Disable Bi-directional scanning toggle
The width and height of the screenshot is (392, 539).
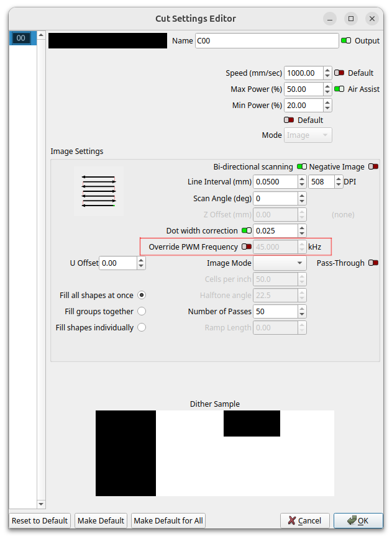pyautogui.click(x=302, y=166)
